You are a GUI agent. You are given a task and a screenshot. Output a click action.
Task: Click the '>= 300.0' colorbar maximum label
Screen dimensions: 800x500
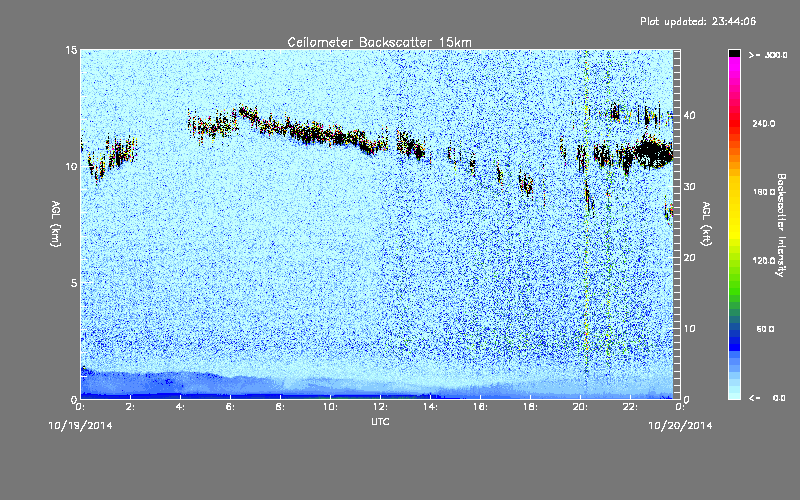[768, 55]
